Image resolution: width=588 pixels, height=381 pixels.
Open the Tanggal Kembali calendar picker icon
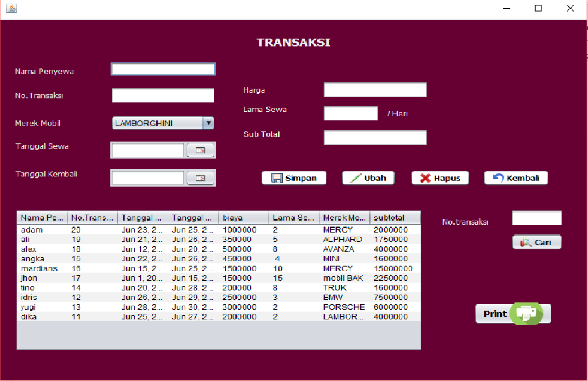[x=200, y=177]
